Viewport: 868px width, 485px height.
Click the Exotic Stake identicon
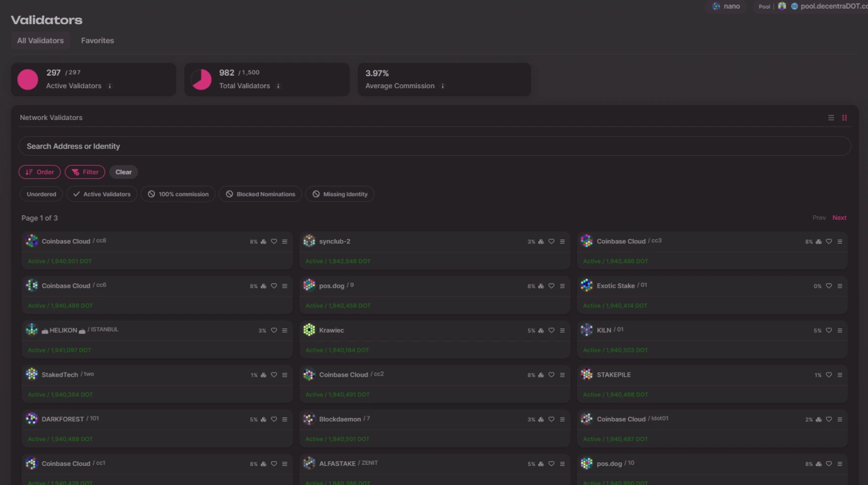tap(586, 285)
